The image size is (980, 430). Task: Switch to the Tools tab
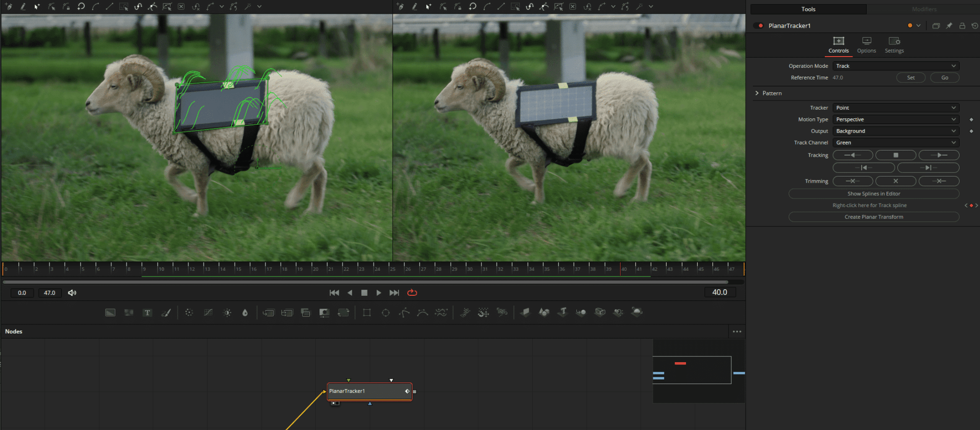pos(808,9)
